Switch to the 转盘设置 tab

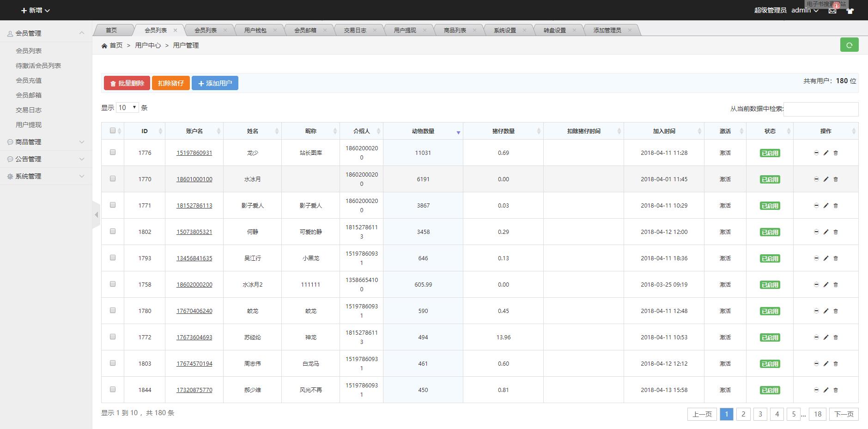[555, 30]
